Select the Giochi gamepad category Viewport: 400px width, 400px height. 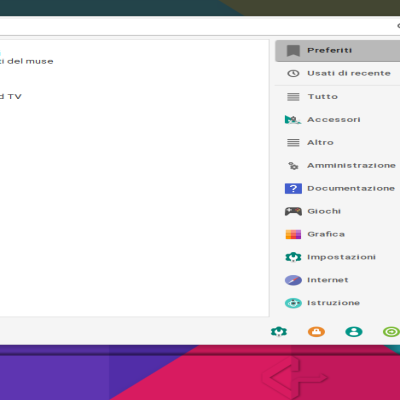click(337, 211)
